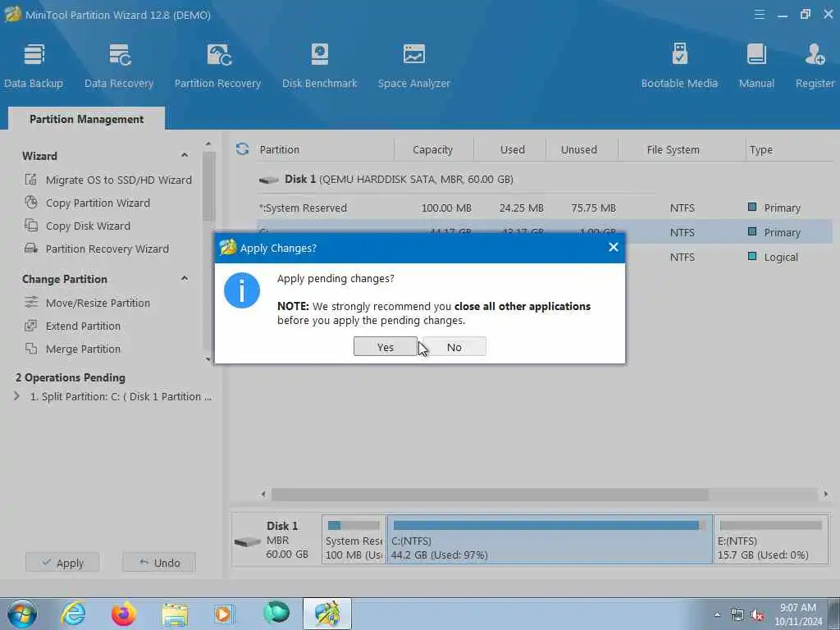840x630 pixels.
Task: Launch Firefox from taskbar
Action: tap(123, 614)
